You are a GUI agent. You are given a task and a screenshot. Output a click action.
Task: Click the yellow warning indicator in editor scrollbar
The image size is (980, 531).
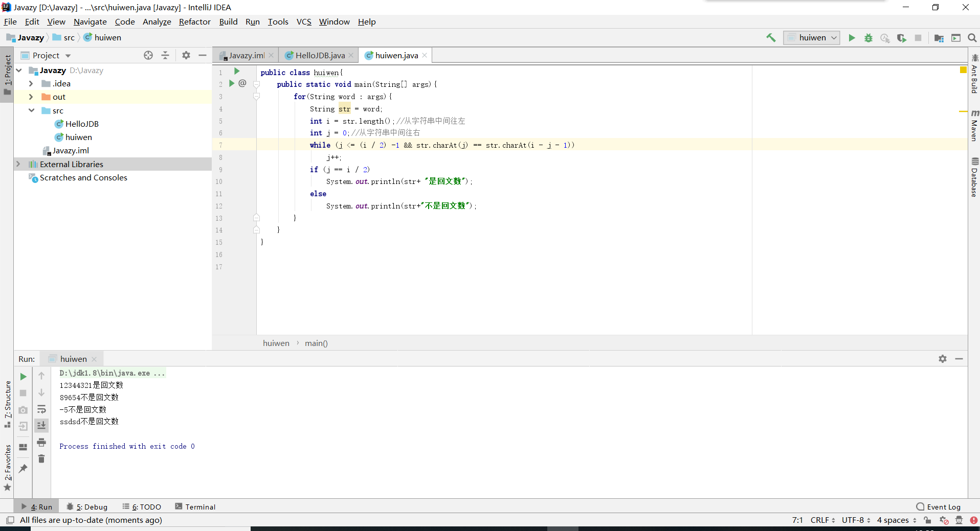[x=963, y=70]
